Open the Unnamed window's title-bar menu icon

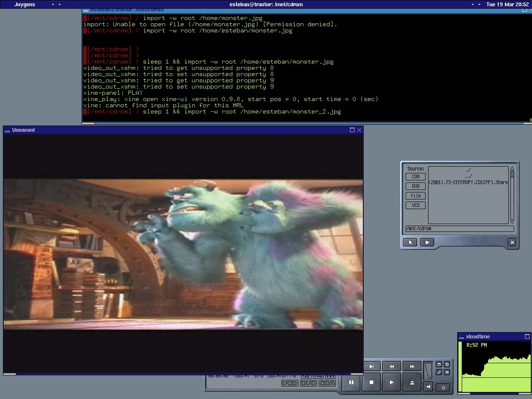click(7, 131)
